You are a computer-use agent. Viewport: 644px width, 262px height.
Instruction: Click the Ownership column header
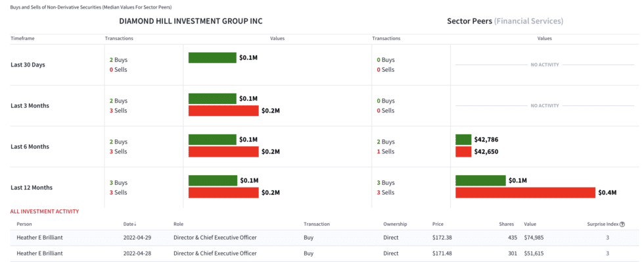coord(395,224)
